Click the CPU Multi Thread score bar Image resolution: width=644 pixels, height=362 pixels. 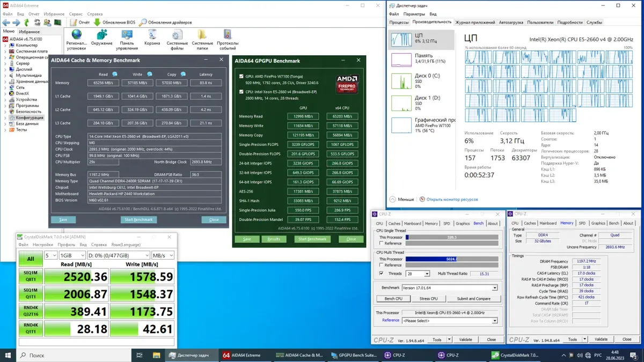[x=451, y=258]
